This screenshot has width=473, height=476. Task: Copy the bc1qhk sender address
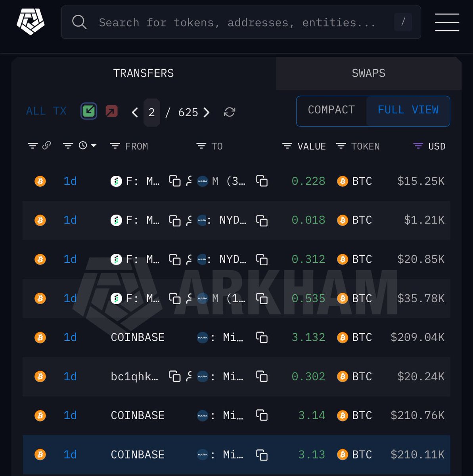coord(174,376)
